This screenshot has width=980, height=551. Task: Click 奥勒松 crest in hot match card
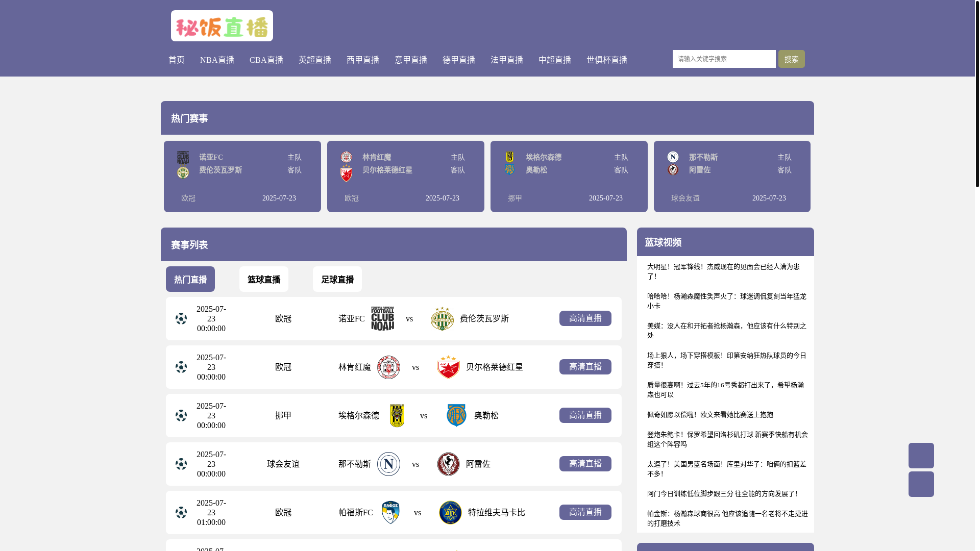(x=509, y=169)
